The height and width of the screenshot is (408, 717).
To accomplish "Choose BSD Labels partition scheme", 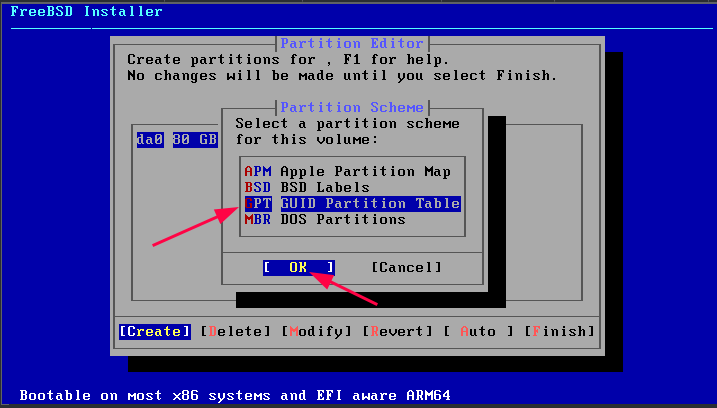I will [x=307, y=188].
